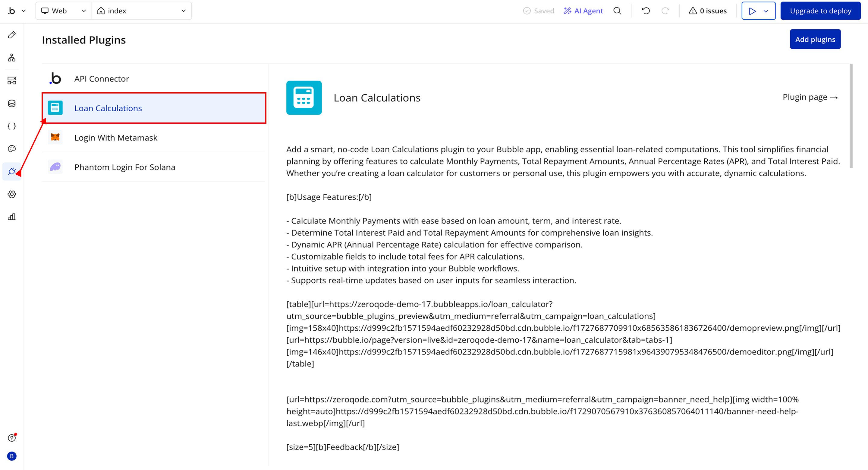Select API Connector plugin

(x=102, y=78)
